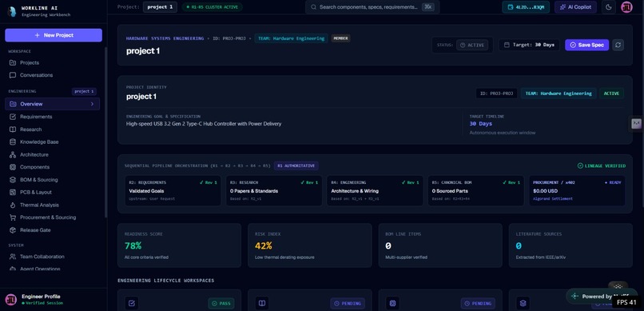Click the Release Gate icon
The image size is (644, 311).
13,230
